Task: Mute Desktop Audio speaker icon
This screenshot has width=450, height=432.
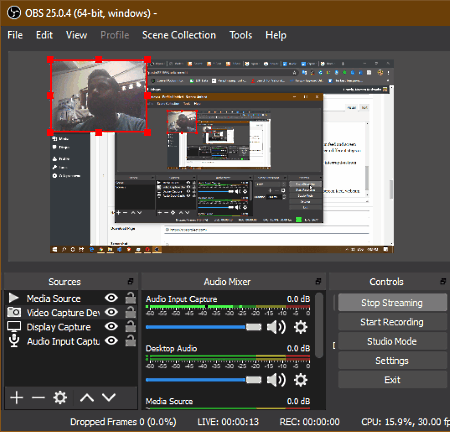Action: pos(276,380)
